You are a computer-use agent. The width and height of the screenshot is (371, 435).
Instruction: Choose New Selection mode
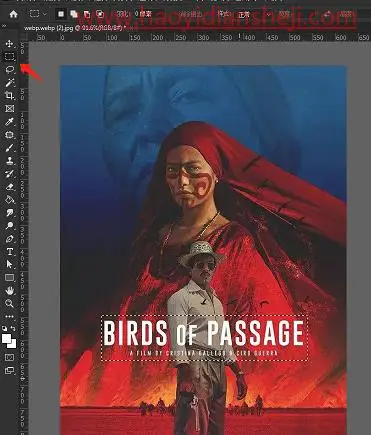61,14
